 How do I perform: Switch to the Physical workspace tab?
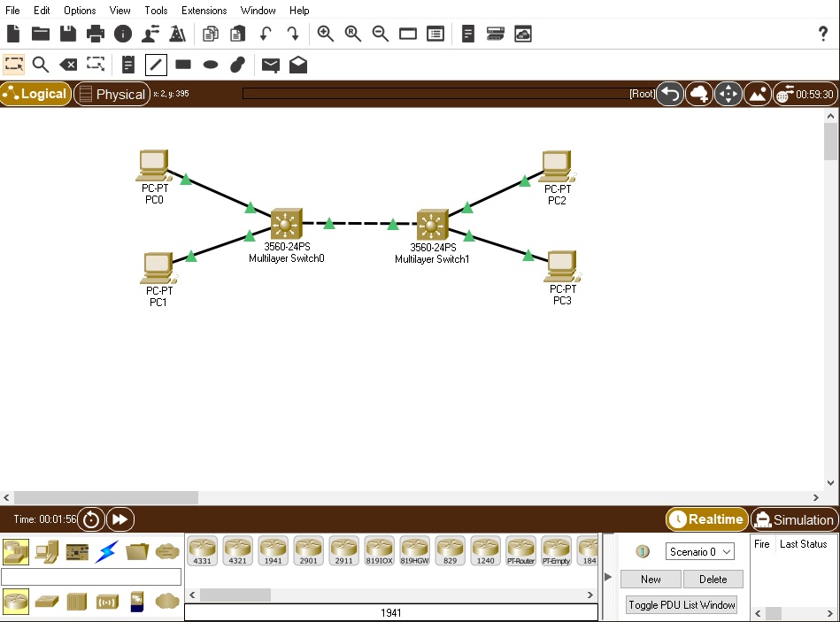(x=112, y=94)
